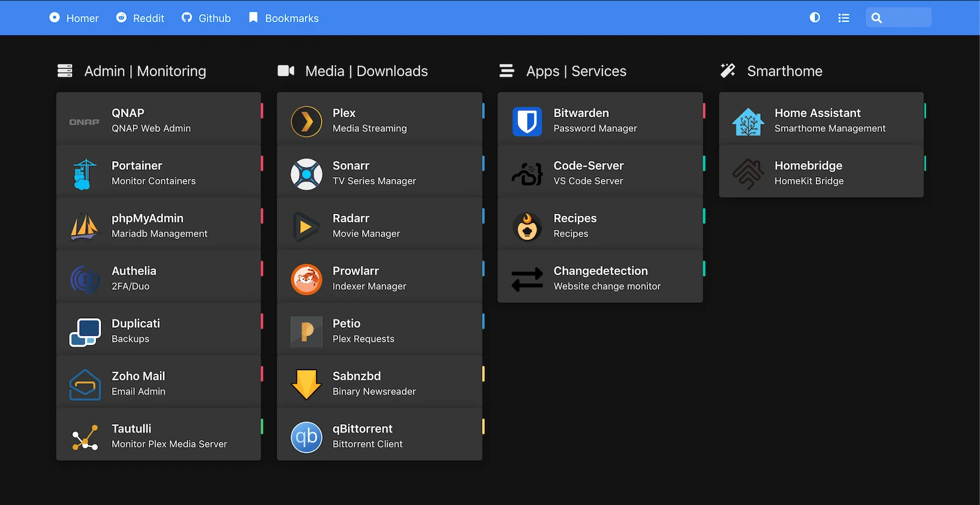
Task: Open the Bookmarks navbar link
Action: [284, 18]
